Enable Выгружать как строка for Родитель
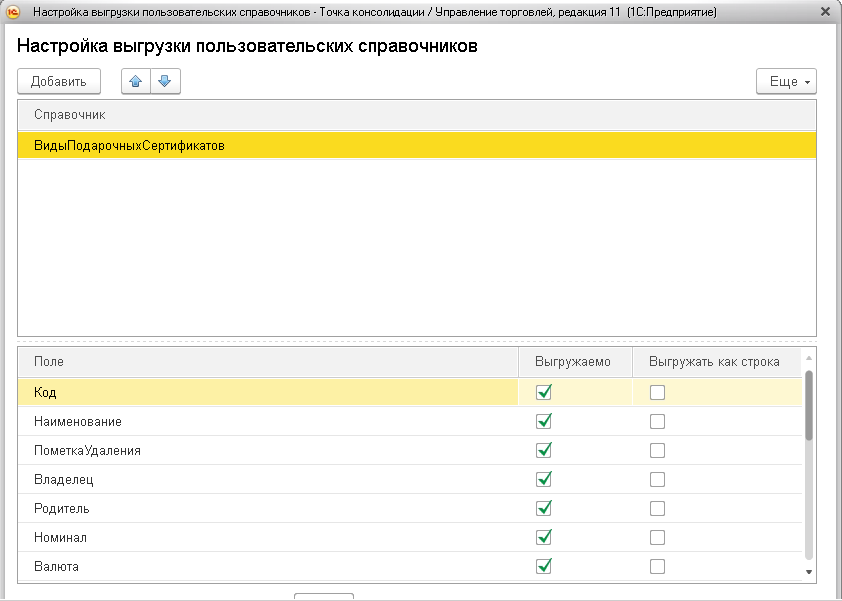Image resolution: width=842 pixels, height=601 pixels. (657, 509)
